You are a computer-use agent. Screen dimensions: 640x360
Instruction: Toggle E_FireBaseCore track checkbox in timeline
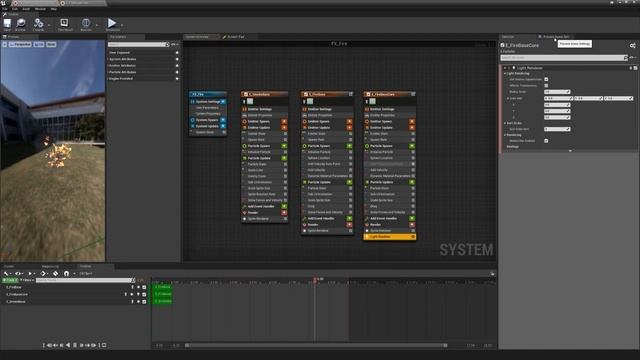click(x=144, y=295)
